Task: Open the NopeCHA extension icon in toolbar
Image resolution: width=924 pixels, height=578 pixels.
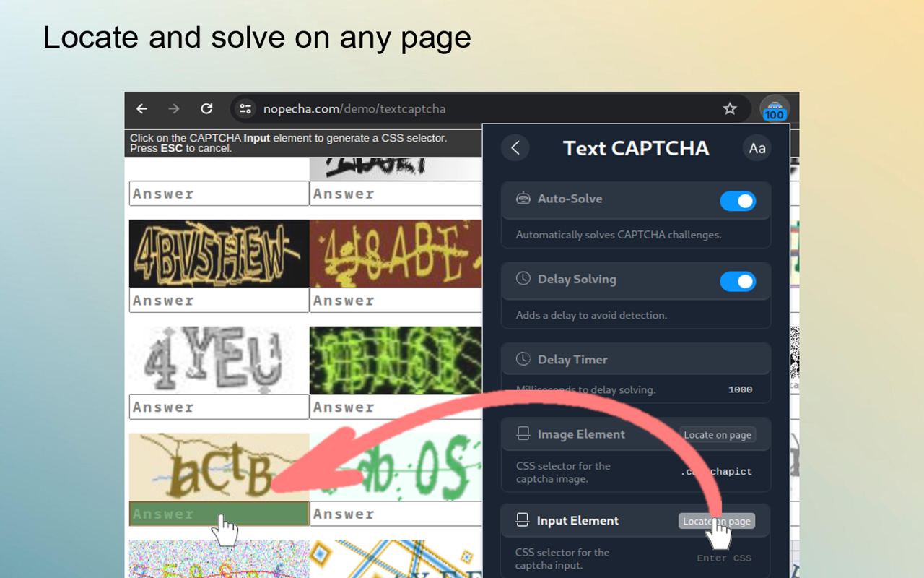Action: tap(775, 110)
